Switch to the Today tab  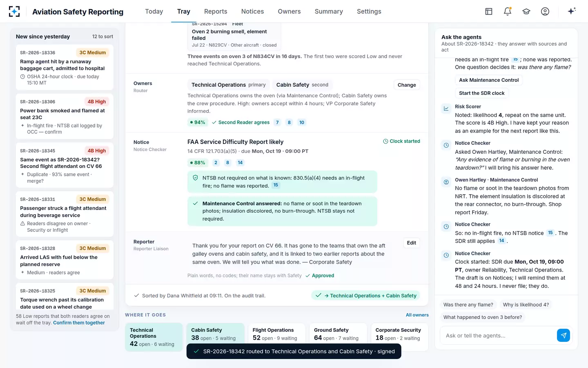[x=154, y=11]
